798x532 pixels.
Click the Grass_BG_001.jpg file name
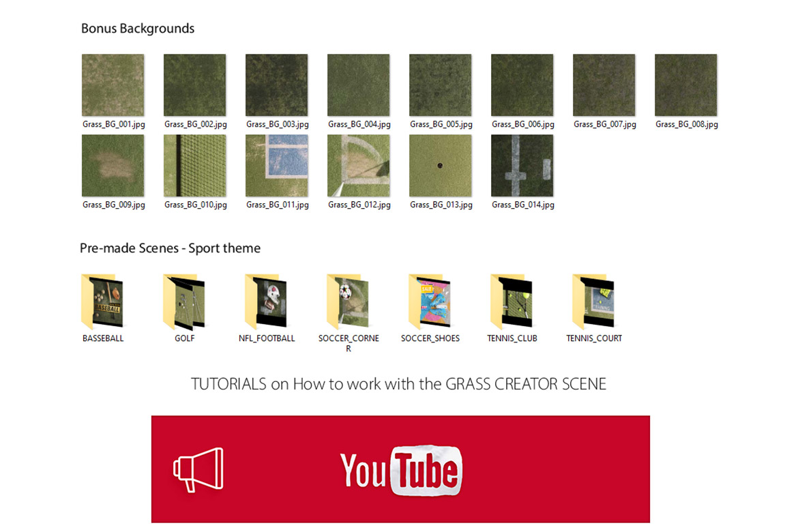[113, 124]
